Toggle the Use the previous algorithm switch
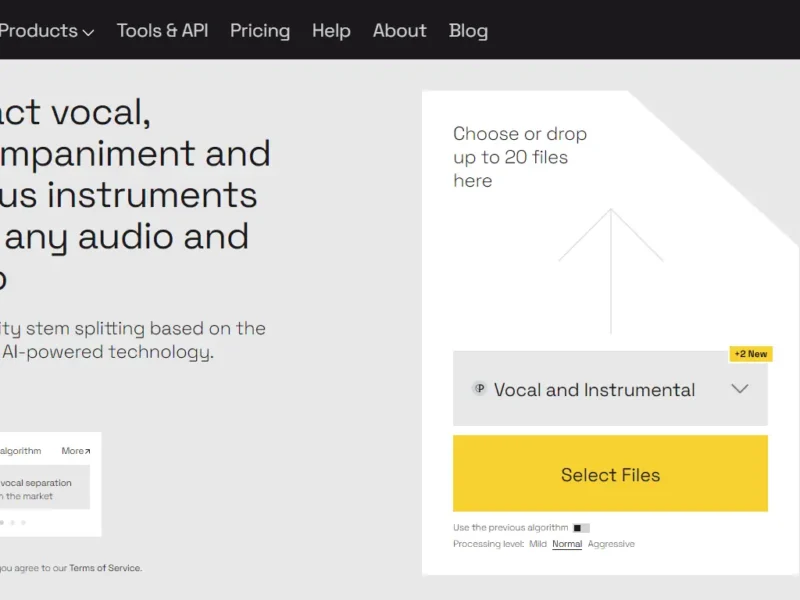Viewport: 800px width, 600px height. point(581,527)
